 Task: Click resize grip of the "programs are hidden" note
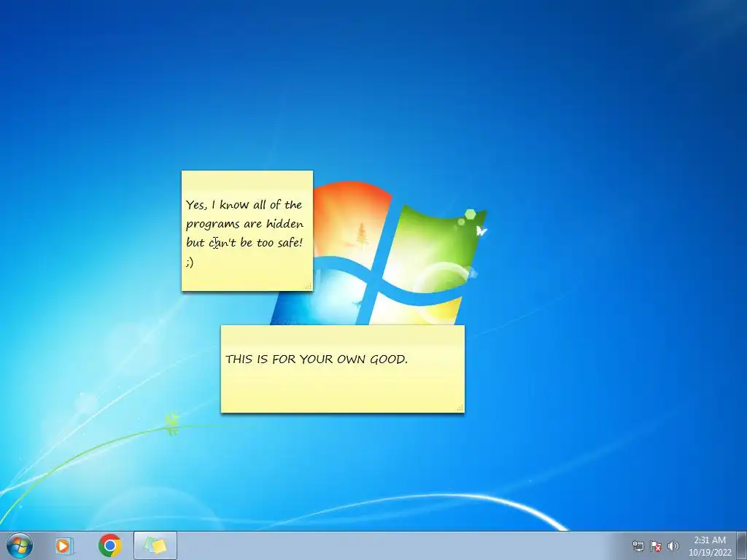tap(309, 286)
